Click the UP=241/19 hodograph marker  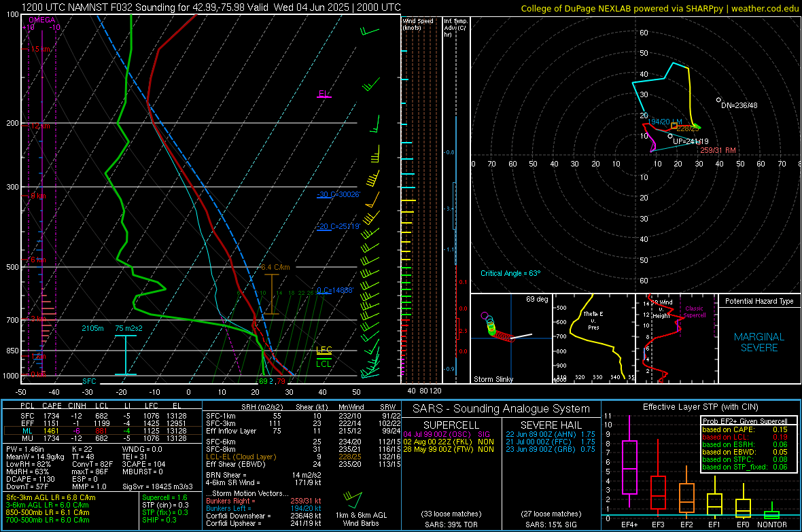[691, 141]
